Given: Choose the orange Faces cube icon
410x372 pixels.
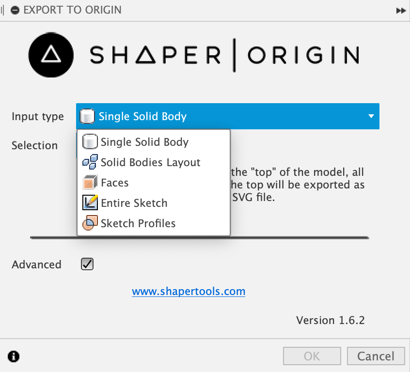Looking at the screenshot, I should 90,183.
